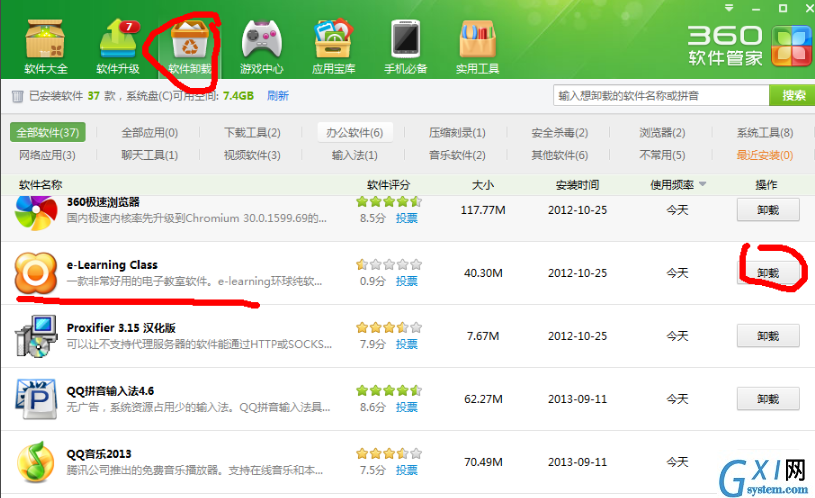815x498 pixels.
Task: Click star rating of e-Learning Class
Action: tap(389, 265)
